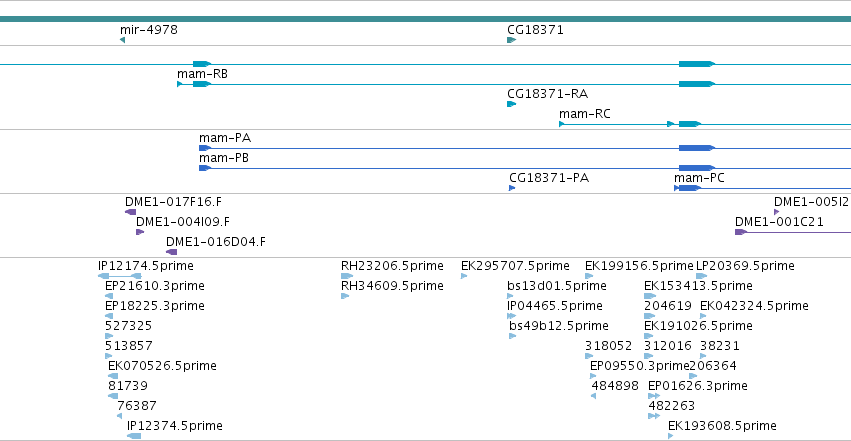Select the LP20369.5prime EST label
Screen dimensions: 851x441
coord(745,266)
